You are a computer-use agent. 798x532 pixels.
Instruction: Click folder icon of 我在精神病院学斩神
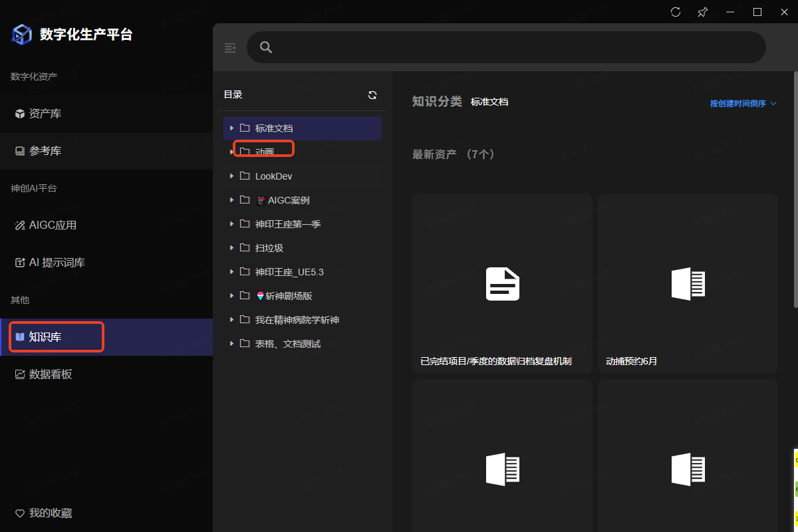coord(245,319)
